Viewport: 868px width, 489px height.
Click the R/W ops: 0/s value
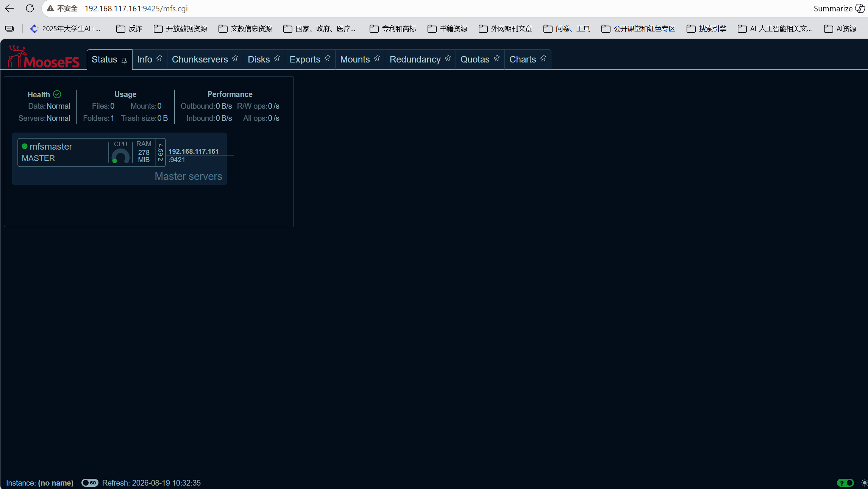click(x=258, y=106)
